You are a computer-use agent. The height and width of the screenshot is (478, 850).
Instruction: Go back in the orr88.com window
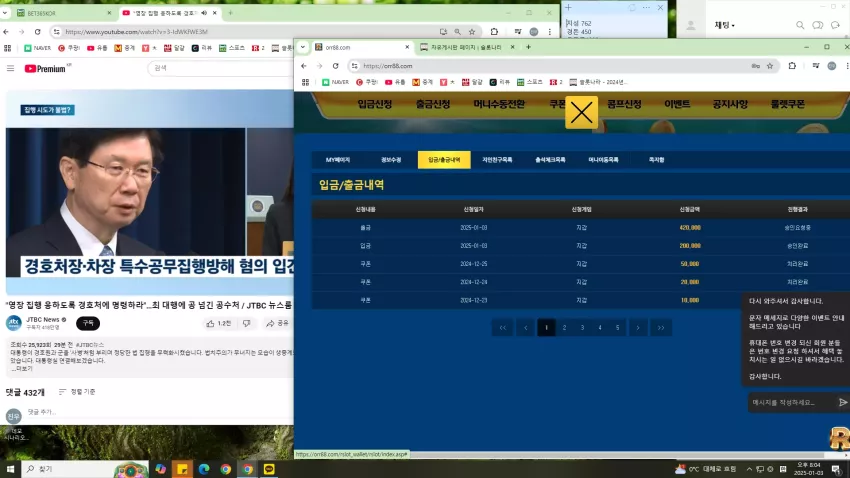[304, 66]
